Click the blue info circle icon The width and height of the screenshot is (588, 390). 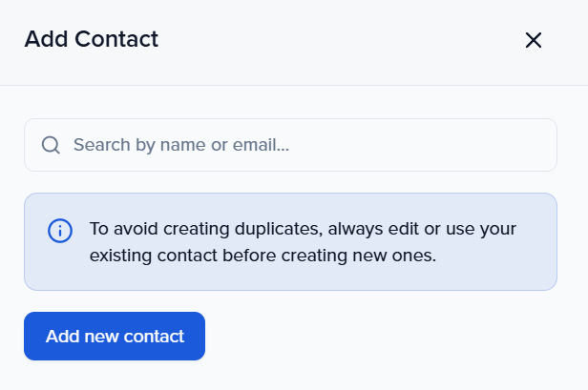click(59, 231)
